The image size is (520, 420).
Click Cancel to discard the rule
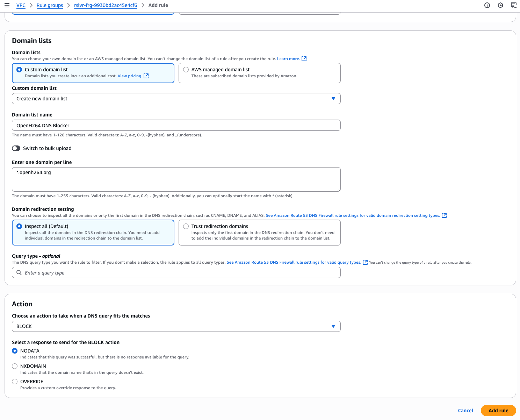point(465,411)
